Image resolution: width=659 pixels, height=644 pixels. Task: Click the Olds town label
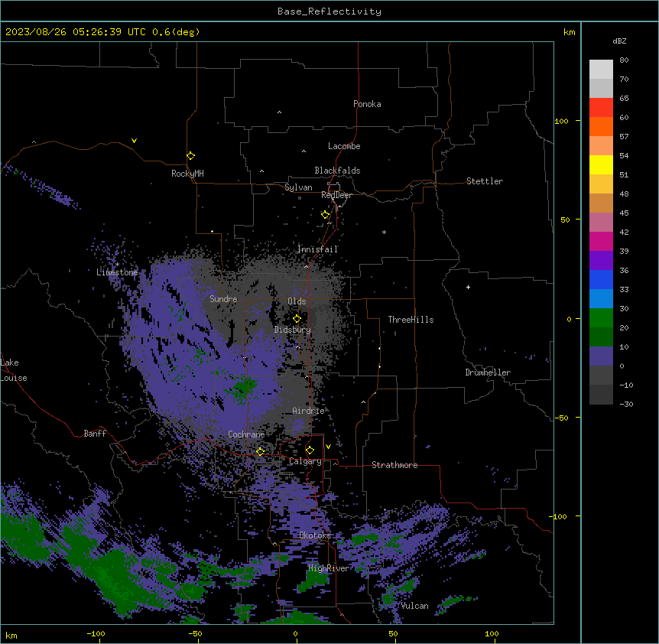pos(297,301)
